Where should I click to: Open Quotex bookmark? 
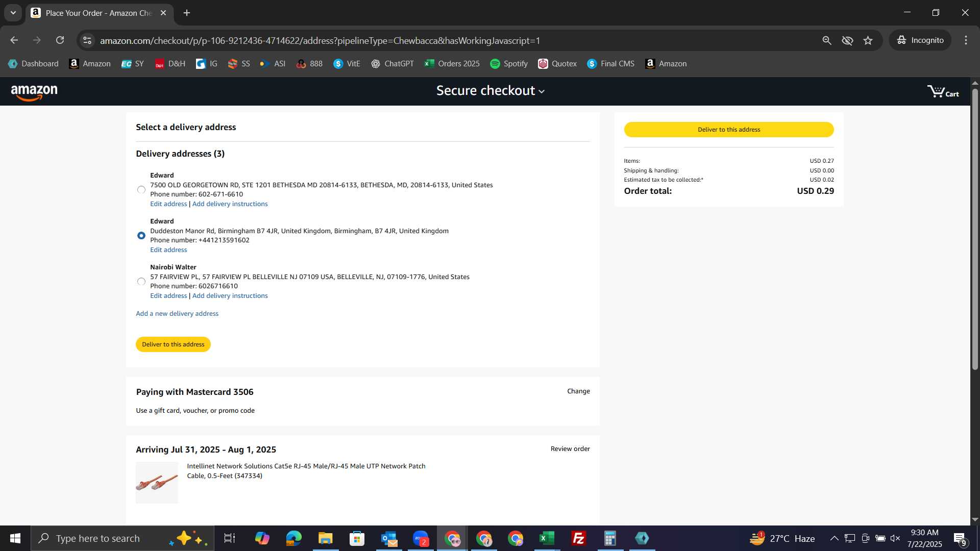557,64
